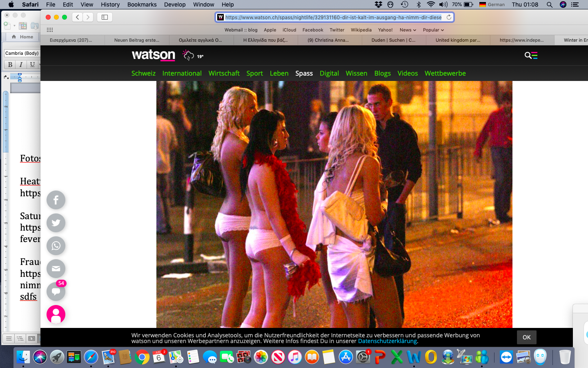Open the pink user profile button
The height and width of the screenshot is (368, 588).
[x=56, y=314]
